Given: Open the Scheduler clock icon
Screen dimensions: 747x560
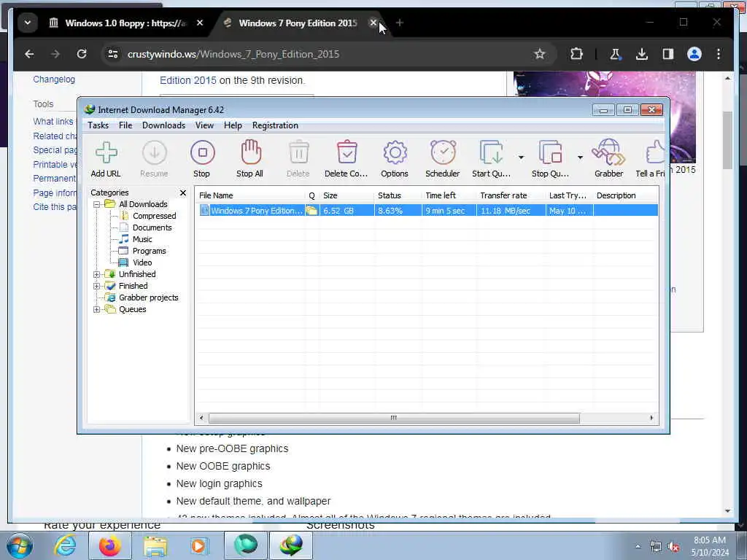Looking at the screenshot, I should coord(443,158).
